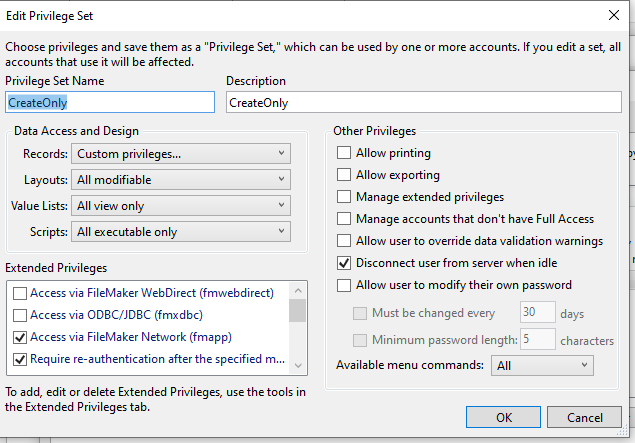Click the Cancel button
635x443 pixels.
click(570, 417)
